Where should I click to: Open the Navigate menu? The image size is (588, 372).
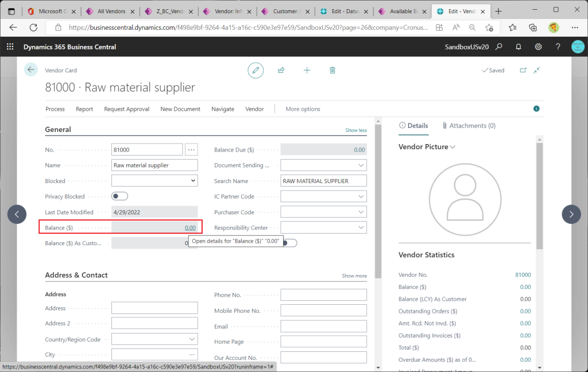coord(223,109)
